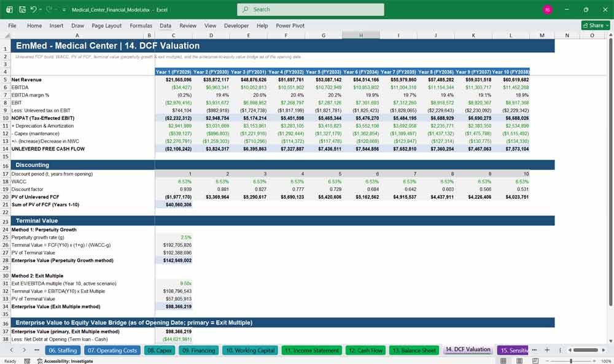The width and height of the screenshot is (614, 364).
Task: Open the Draw ribbon tab
Action: [x=77, y=25]
